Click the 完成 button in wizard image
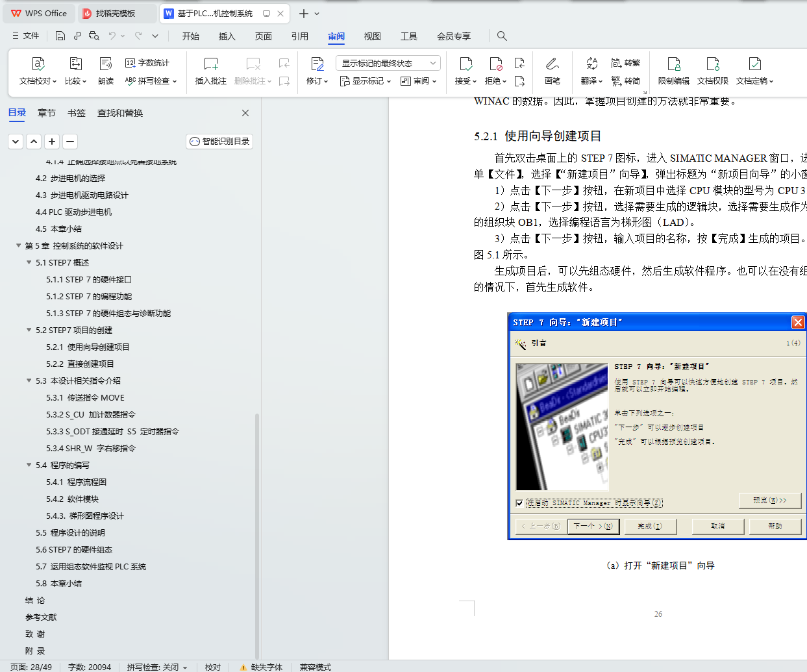Image resolution: width=807 pixels, height=672 pixels. point(650,526)
